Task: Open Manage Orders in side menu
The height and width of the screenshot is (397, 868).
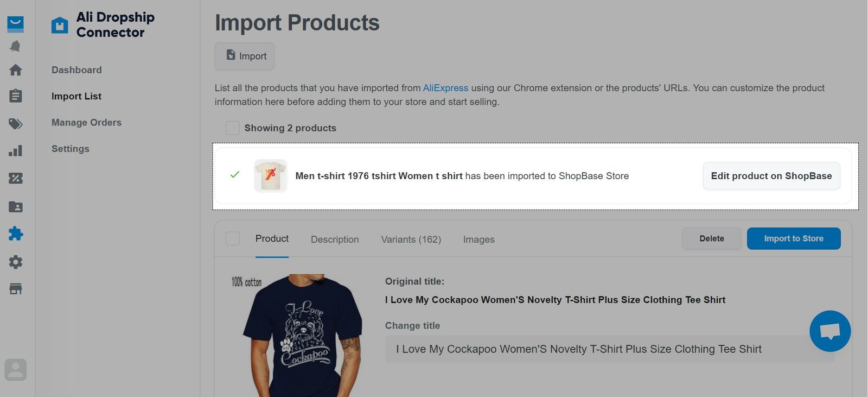Action: [86, 123]
